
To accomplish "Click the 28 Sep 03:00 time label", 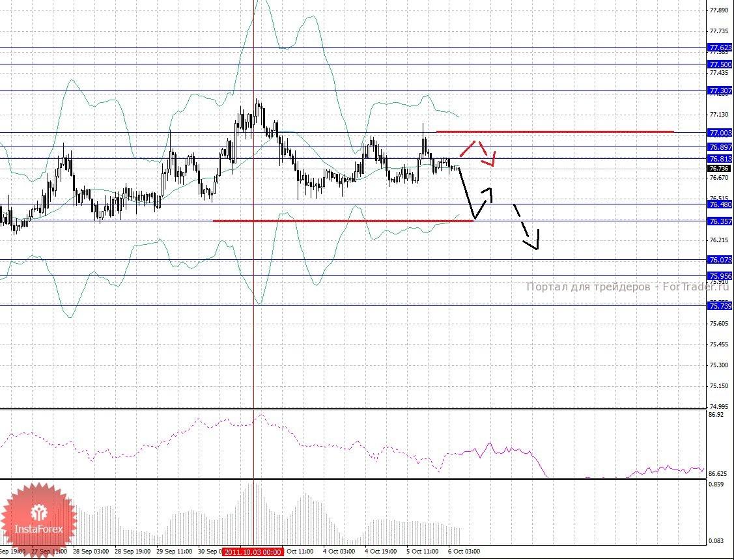I will [91, 552].
